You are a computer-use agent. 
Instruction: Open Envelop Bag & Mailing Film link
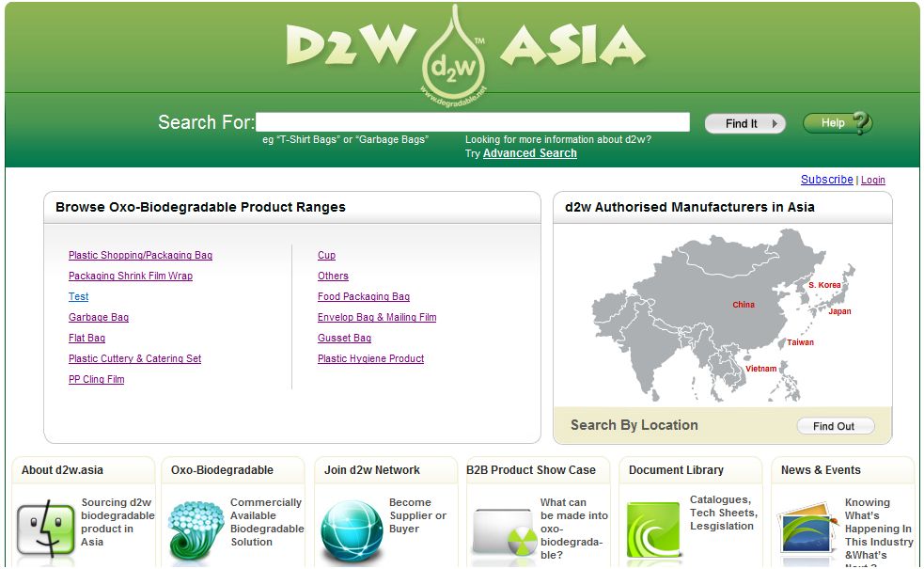377,317
